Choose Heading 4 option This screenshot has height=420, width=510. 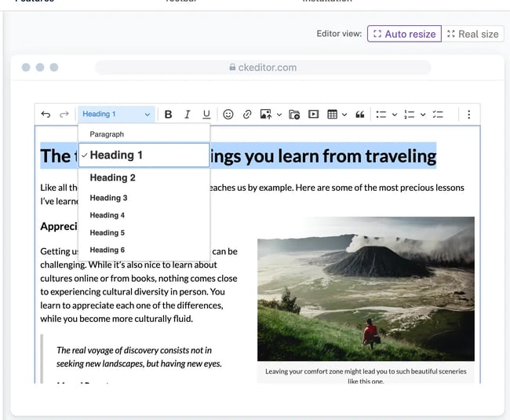click(144, 215)
